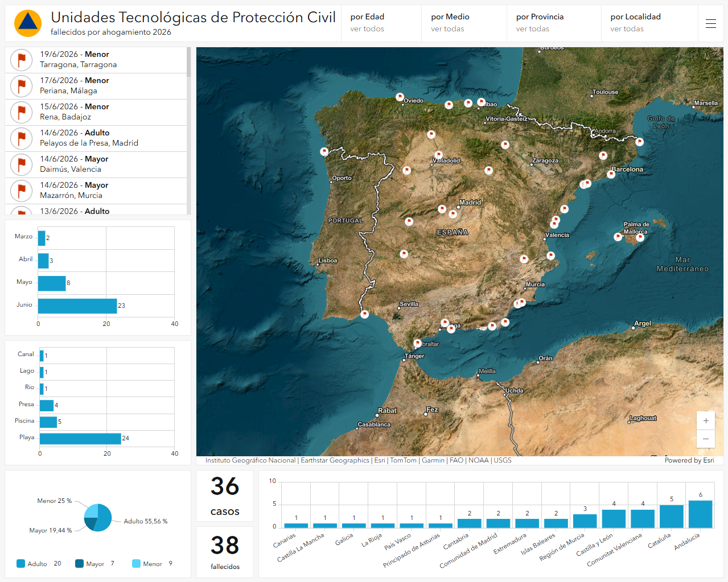
Task: Zoom in on the map
Action: coord(706,421)
